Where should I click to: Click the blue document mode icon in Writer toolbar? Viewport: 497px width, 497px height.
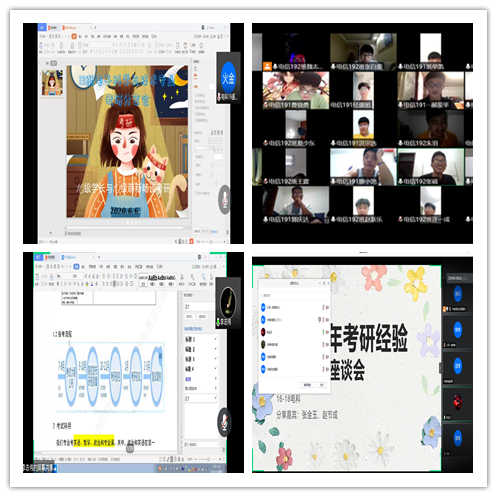click(76, 266)
